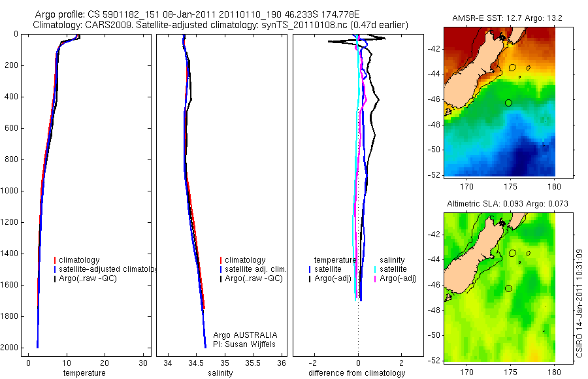
Task: Click the float position circle on SST map
Action: [508, 103]
